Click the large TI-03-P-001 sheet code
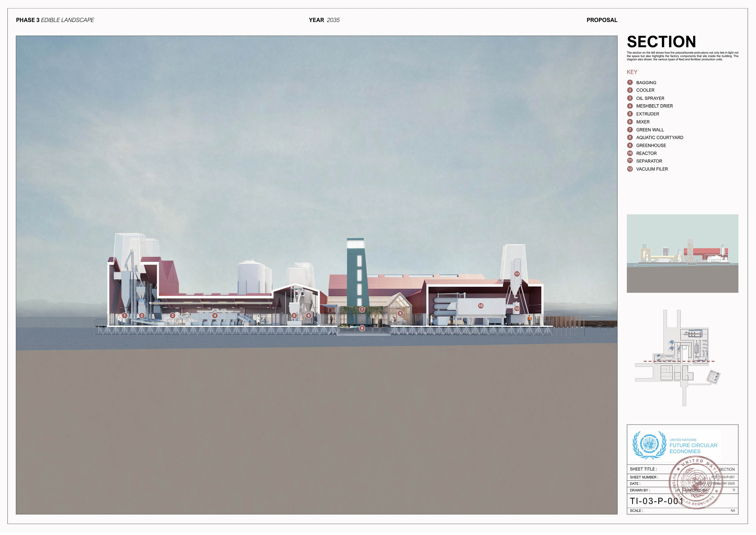 (x=657, y=501)
